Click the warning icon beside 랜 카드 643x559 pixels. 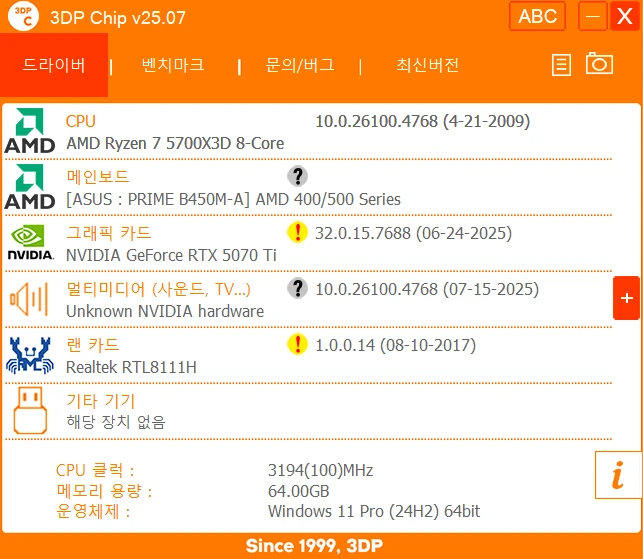click(x=297, y=345)
